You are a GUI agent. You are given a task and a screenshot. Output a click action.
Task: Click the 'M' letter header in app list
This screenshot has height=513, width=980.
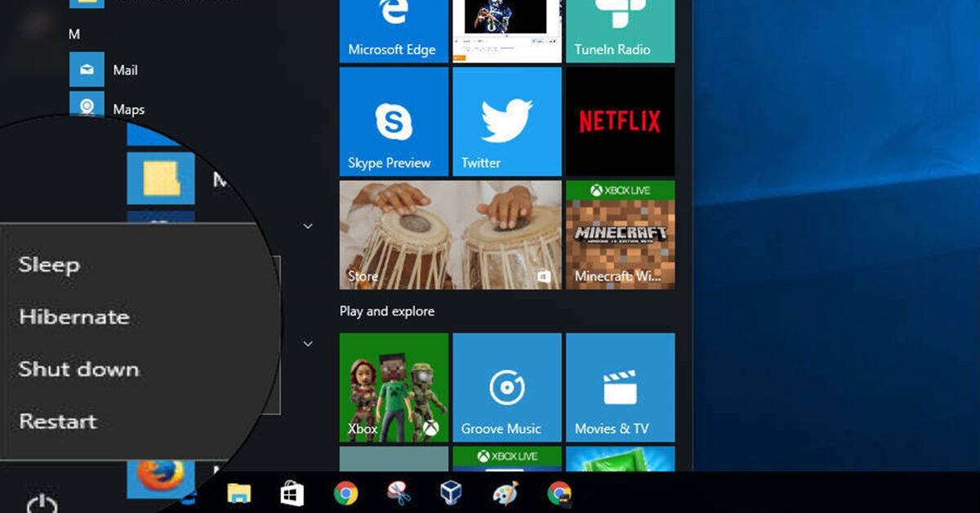(74, 34)
